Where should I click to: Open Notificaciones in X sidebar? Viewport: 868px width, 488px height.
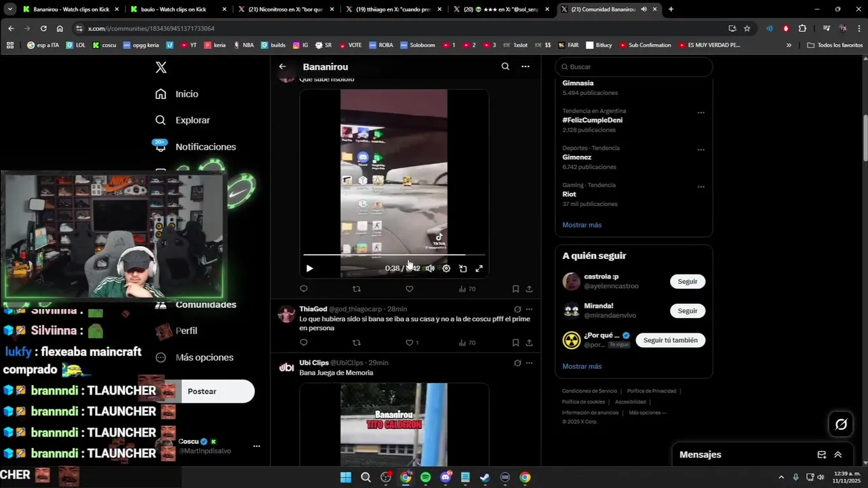(x=195, y=146)
